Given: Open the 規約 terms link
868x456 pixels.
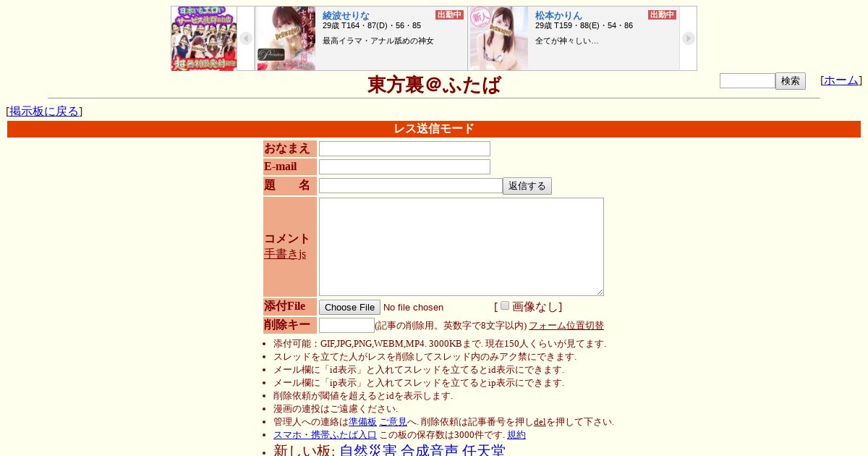Looking at the screenshot, I should click(516, 435).
